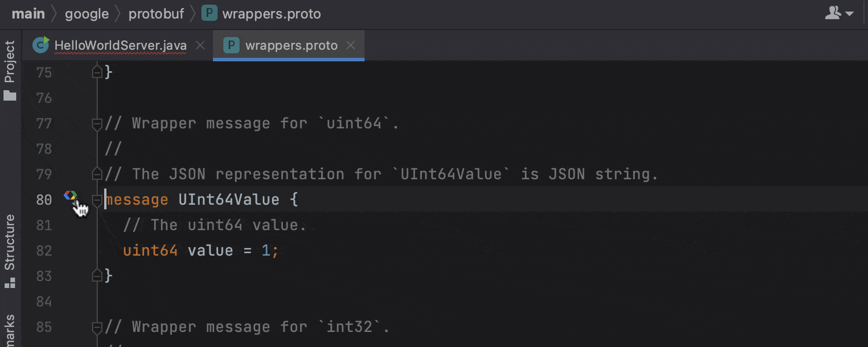Image resolution: width=868 pixels, height=347 pixels.
Task: Click the main breadcrumb item
Action: (27, 13)
